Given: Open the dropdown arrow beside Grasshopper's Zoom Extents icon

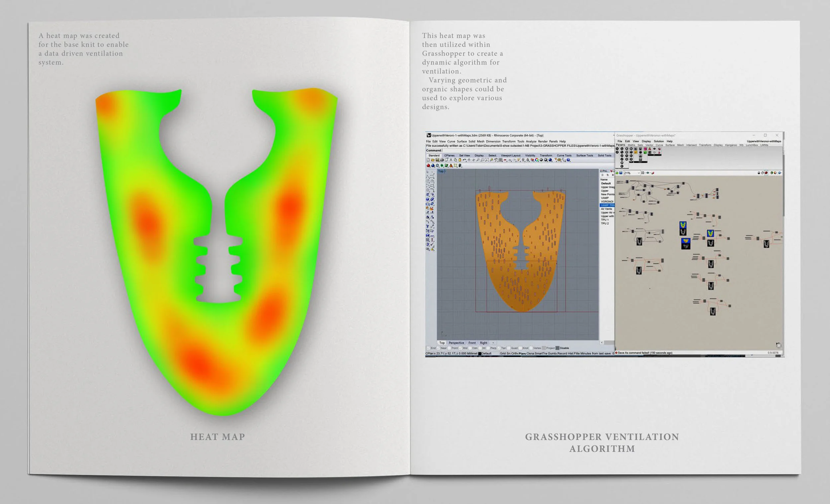Looking at the screenshot, I should (645, 173).
